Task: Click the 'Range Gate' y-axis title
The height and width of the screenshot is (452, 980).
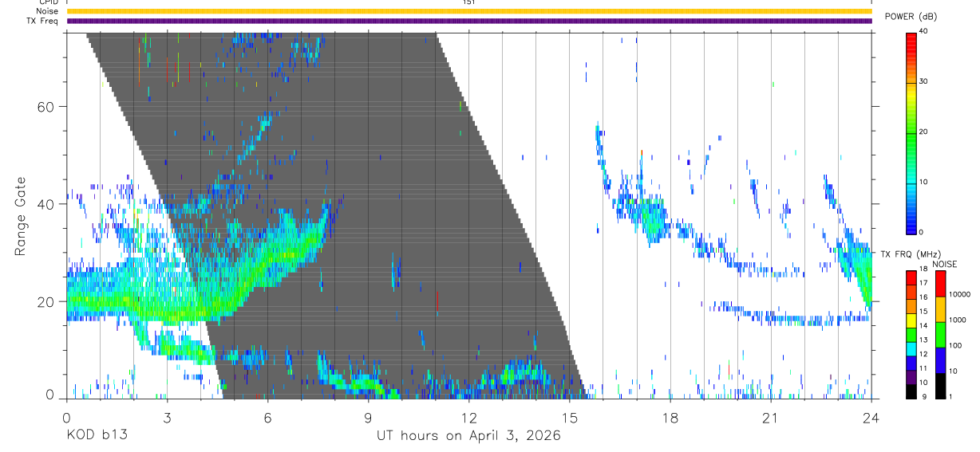Action: click(x=20, y=217)
